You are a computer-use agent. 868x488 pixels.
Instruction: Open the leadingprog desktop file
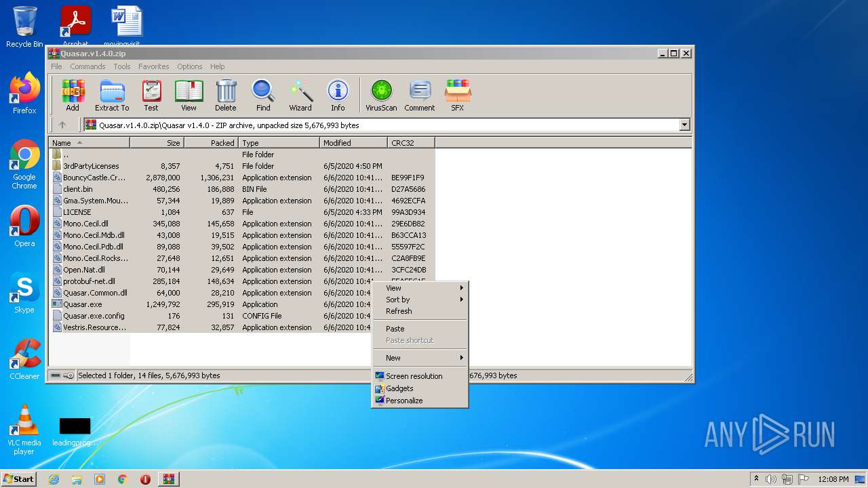(75, 432)
